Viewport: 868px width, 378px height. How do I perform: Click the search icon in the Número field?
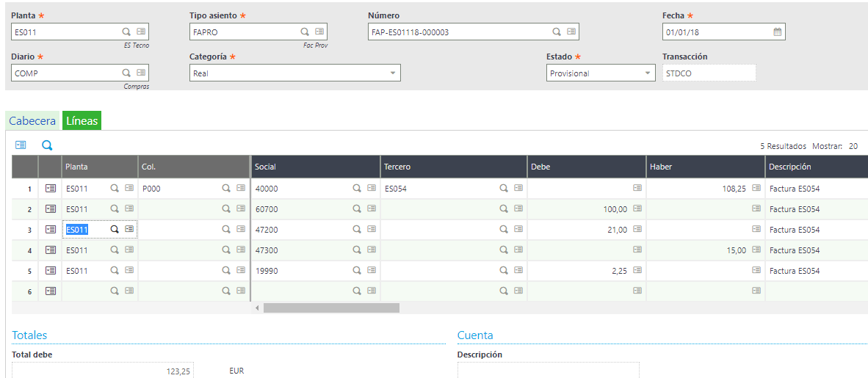[x=557, y=32]
